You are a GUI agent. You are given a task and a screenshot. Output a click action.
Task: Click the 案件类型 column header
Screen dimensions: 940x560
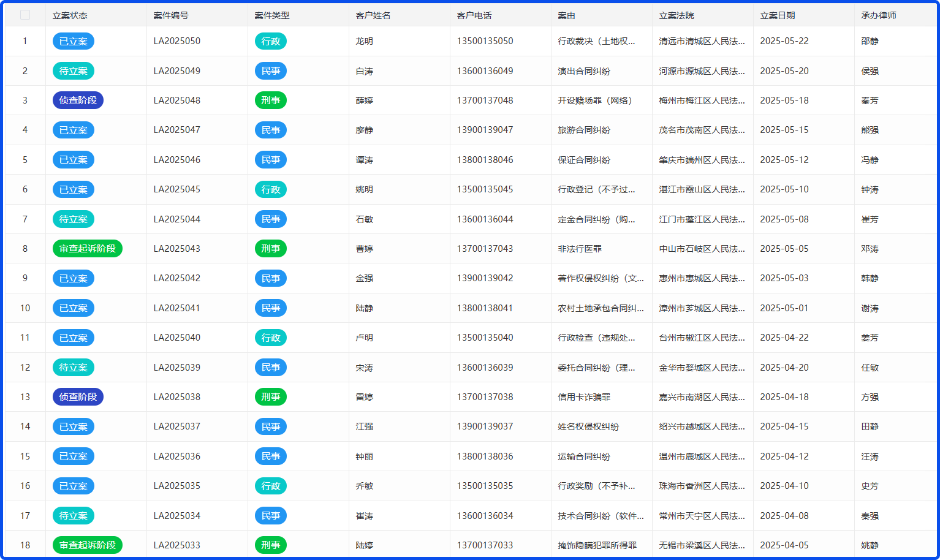coord(272,15)
